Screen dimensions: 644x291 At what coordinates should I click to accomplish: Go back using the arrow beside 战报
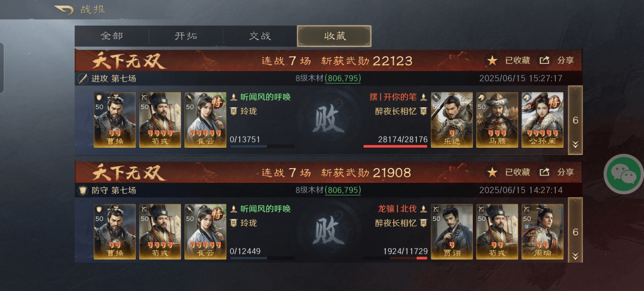pyautogui.click(x=64, y=10)
